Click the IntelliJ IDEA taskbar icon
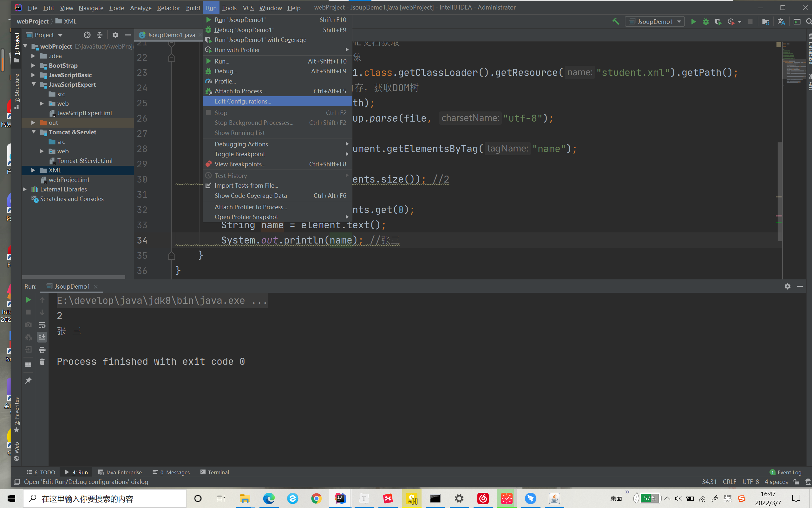 340,498
